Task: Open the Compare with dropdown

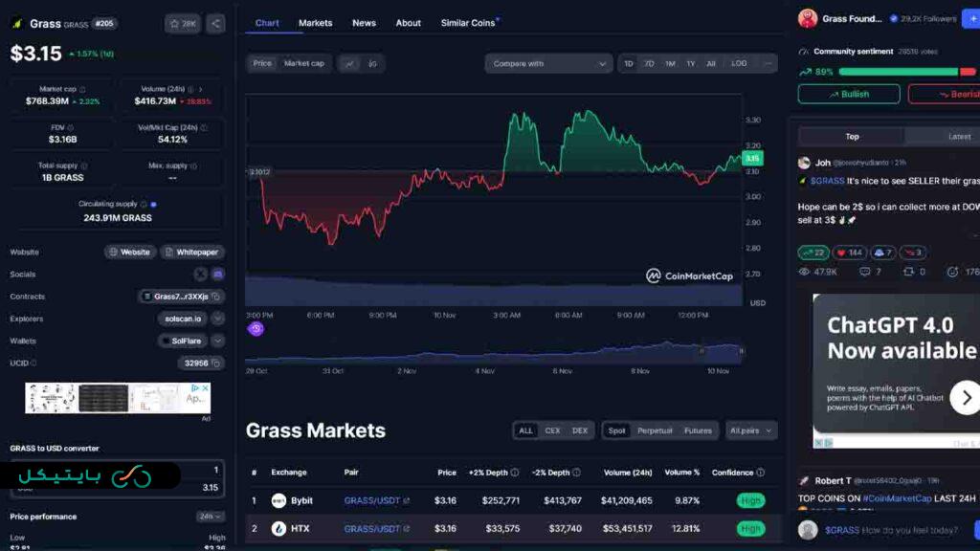Action: (x=546, y=62)
